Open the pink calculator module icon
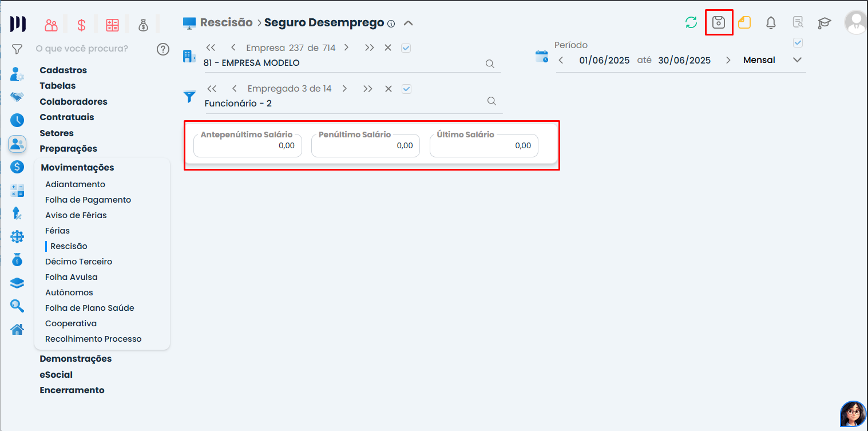The height and width of the screenshot is (431, 868). pyautogui.click(x=112, y=25)
